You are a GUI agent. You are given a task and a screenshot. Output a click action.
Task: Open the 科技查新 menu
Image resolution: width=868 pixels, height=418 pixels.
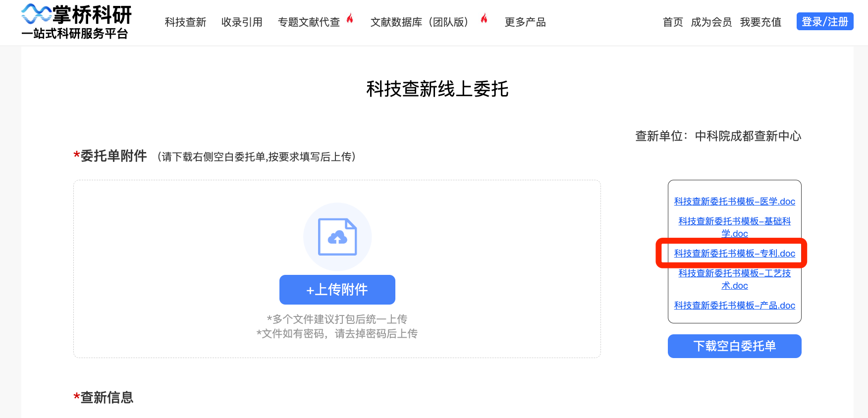pos(186,22)
